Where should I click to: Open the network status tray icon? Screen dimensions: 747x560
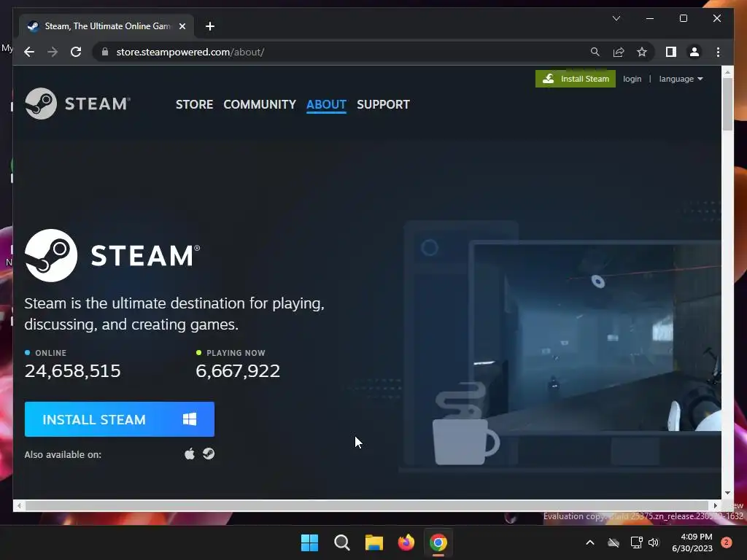coord(636,542)
